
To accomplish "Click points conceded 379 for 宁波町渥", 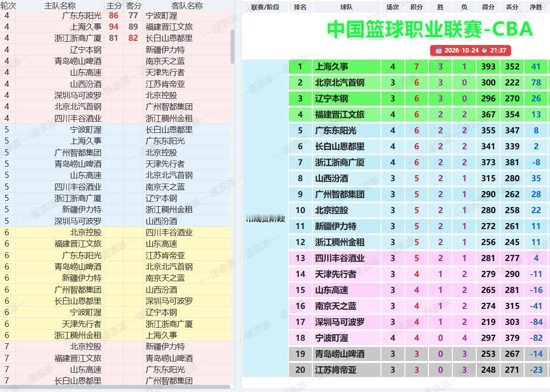I will click(512, 338).
